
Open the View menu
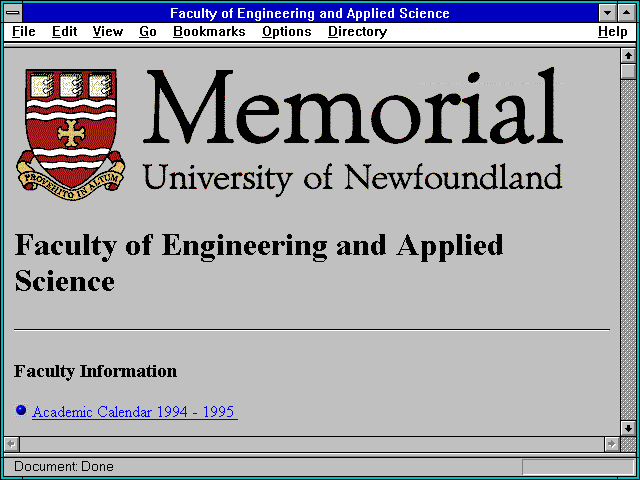107,32
